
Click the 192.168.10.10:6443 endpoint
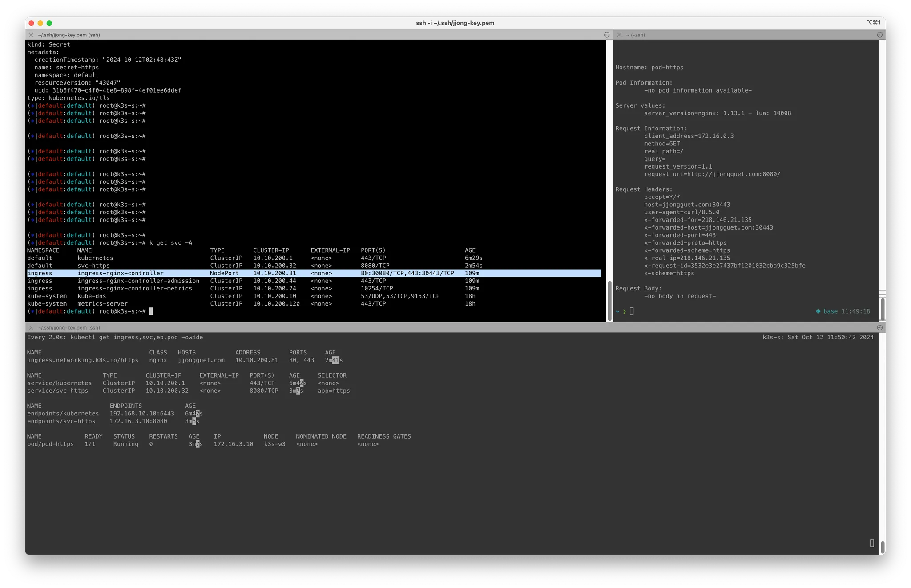tap(142, 413)
